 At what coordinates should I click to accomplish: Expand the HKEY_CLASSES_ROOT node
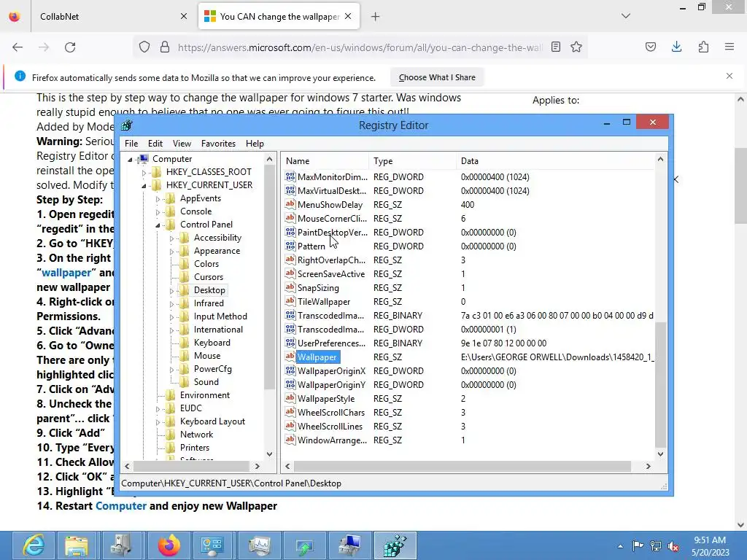coord(144,172)
